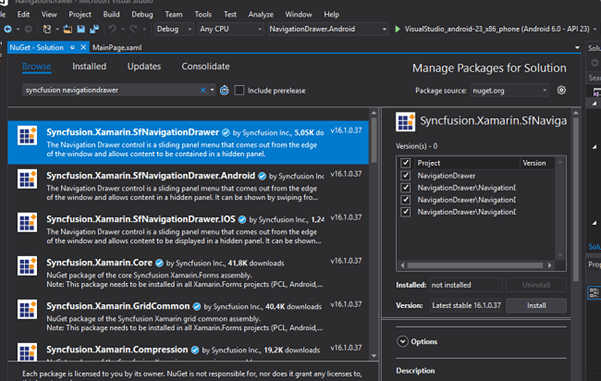Click the details pane vertical scrollbar

[x=576, y=199]
